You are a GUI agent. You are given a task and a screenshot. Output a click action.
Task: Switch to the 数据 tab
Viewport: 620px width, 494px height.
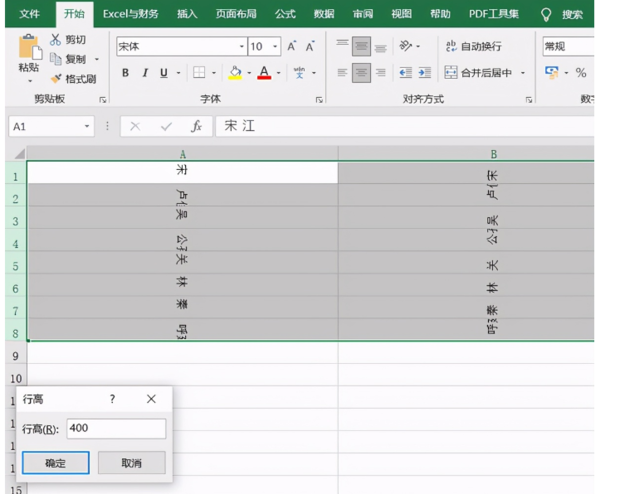tap(324, 14)
